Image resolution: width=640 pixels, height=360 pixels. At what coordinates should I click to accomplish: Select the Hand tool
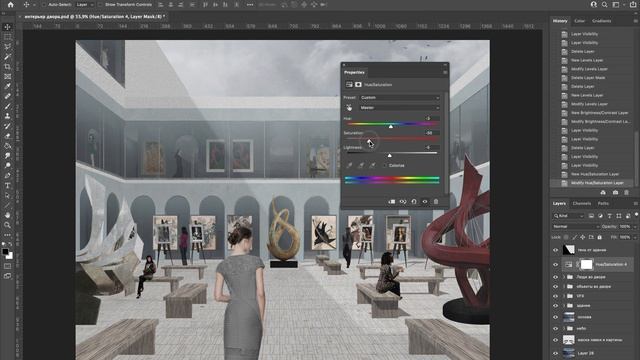coord(7,215)
